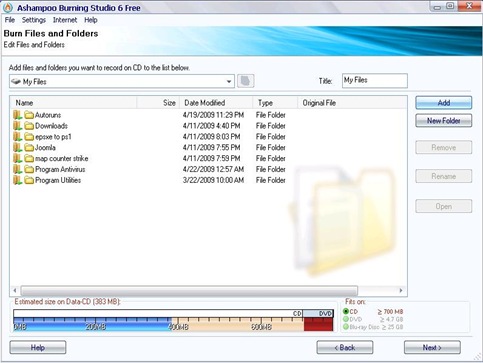Click the 4/11/2009 8:03 PM date cell
Viewport: 483px width, 363px height.
pyautogui.click(x=211, y=137)
